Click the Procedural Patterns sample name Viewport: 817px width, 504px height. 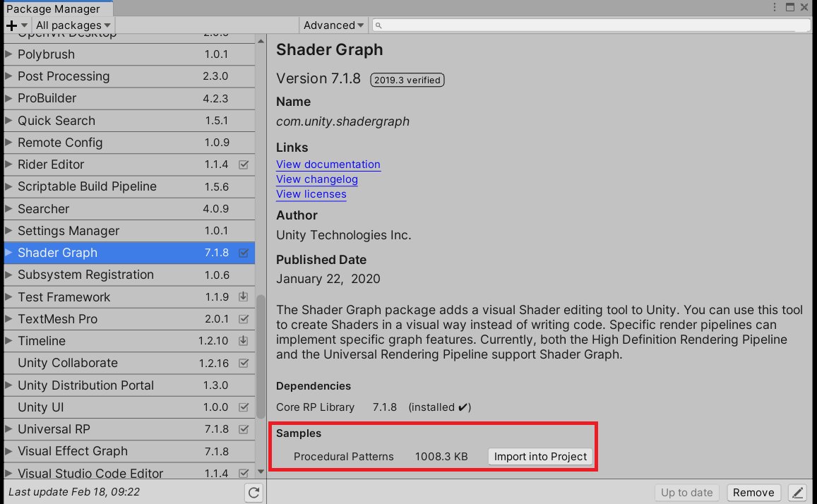click(343, 457)
